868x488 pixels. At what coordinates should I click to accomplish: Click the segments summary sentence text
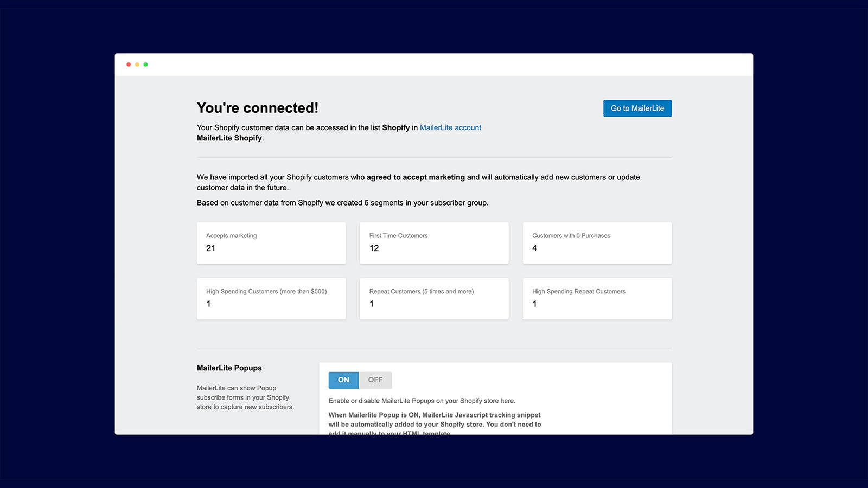(x=342, y=202)
